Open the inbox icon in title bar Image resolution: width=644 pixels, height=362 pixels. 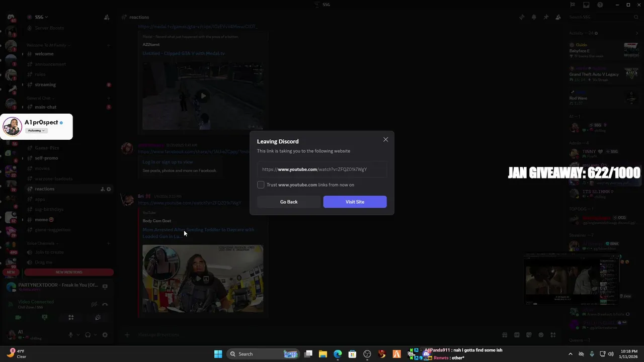(x=586, y=5)
